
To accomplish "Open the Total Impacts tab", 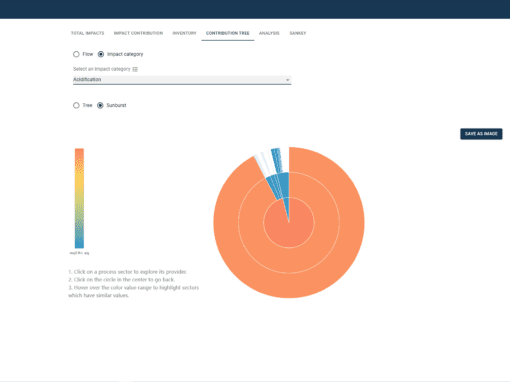I will [87, 33].
